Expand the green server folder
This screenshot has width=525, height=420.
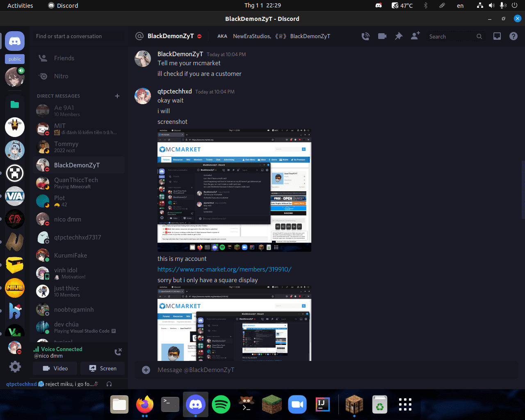[15, 104]
